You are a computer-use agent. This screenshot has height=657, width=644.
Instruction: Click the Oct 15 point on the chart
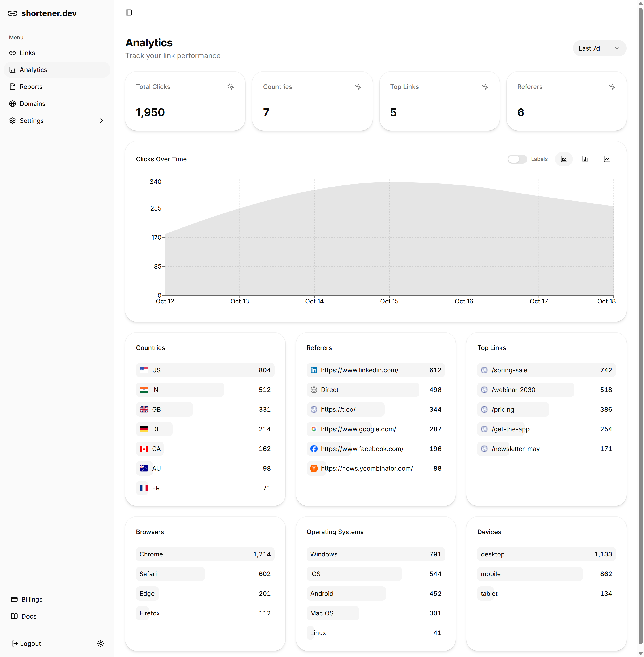point(389,182)
